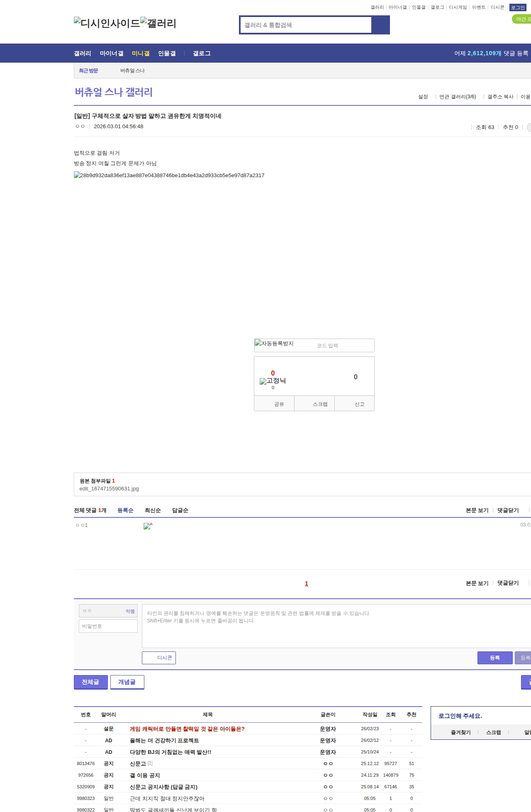The image size is (531, 812).
Task: Sort comments by 등록순
Action: [125, 510]
